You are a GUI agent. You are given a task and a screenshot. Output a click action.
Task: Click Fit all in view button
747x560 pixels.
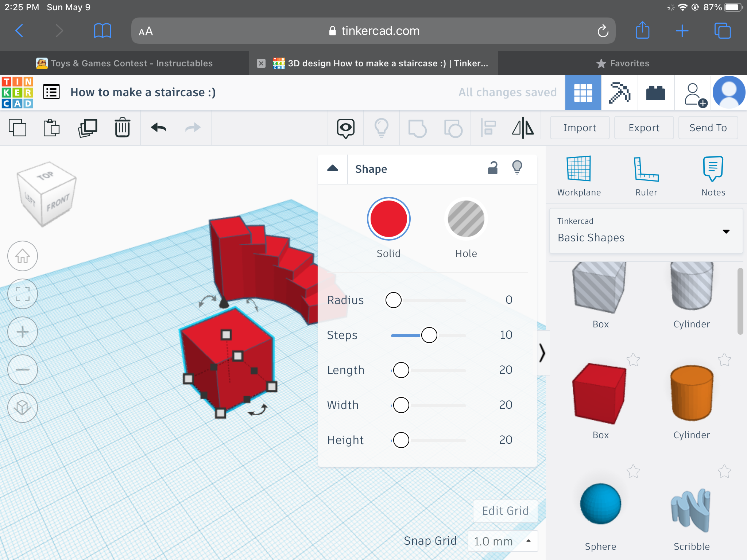23,294
